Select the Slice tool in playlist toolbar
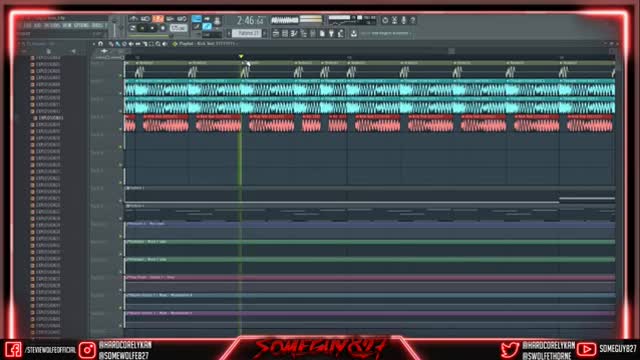The width and height of the screenshot is (640, 360). 144,44
